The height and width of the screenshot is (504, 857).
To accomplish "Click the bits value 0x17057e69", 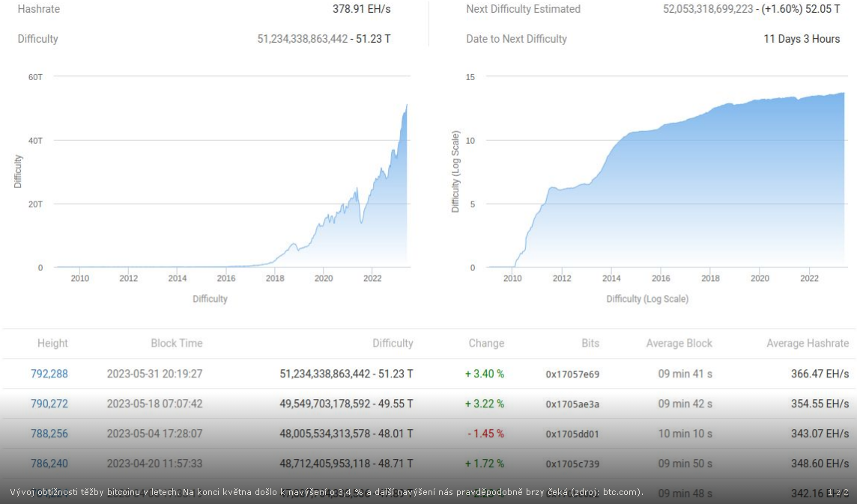I will (x=572, y=374).
